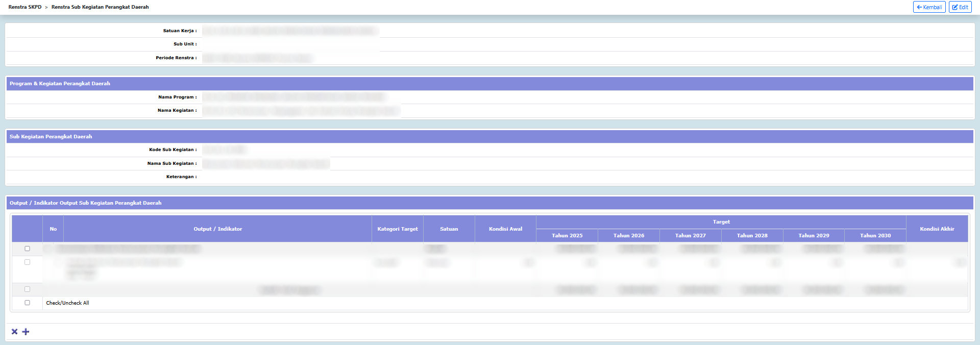Click the Program & Kegiatan Perangkat Daerah section header

coord(60,84)
